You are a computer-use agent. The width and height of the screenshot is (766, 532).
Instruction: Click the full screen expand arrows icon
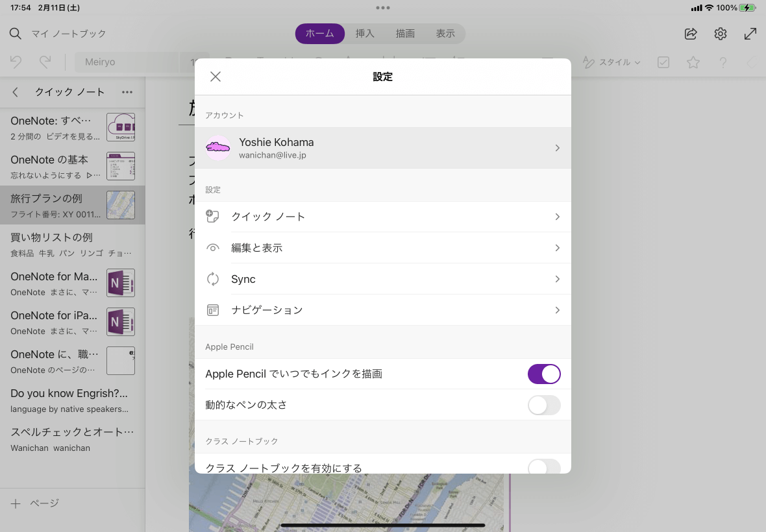(x=750, y=34)
